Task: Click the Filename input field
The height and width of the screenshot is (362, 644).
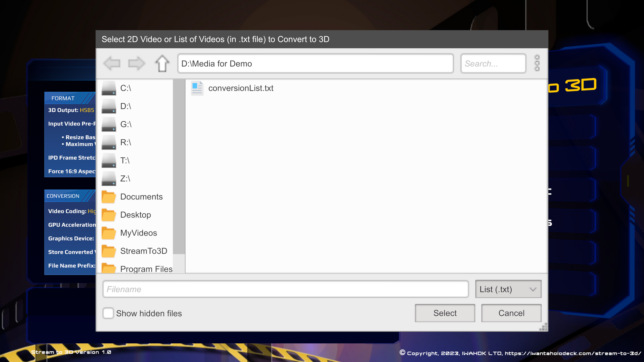Action: point(286,289)
